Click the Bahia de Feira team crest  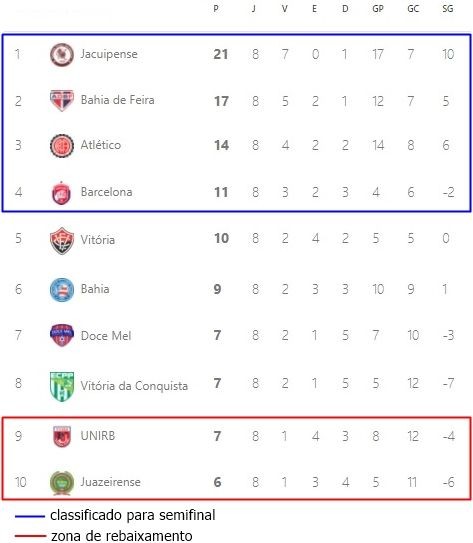tap(62, 100)
